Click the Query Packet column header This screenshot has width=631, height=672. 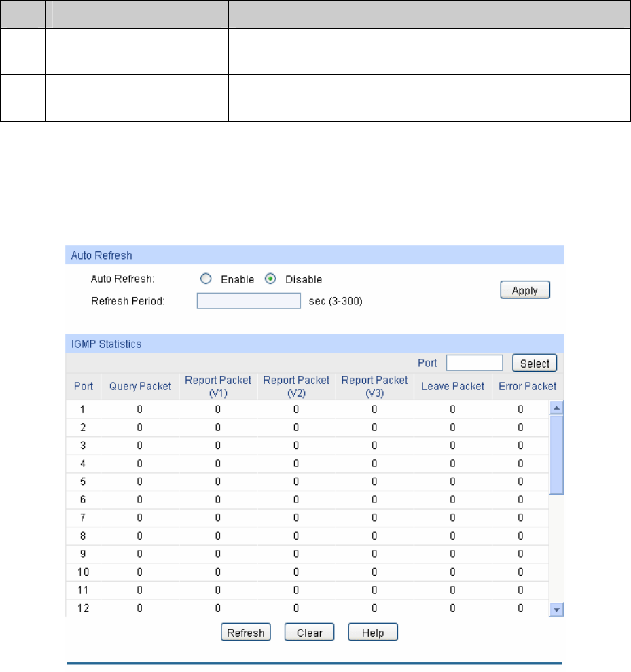tap(140, 386)
